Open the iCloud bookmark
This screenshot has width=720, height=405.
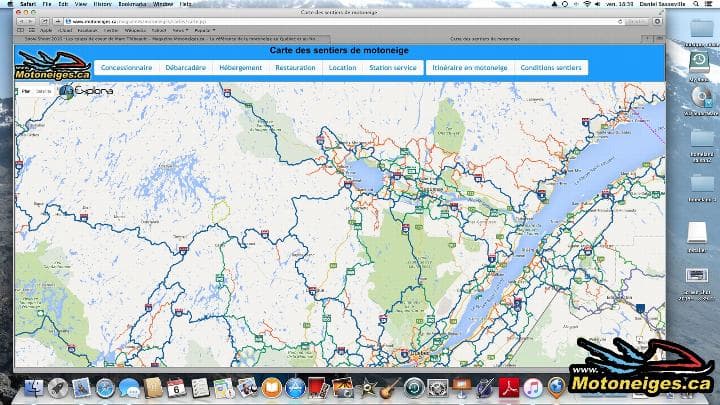(65, 30)
